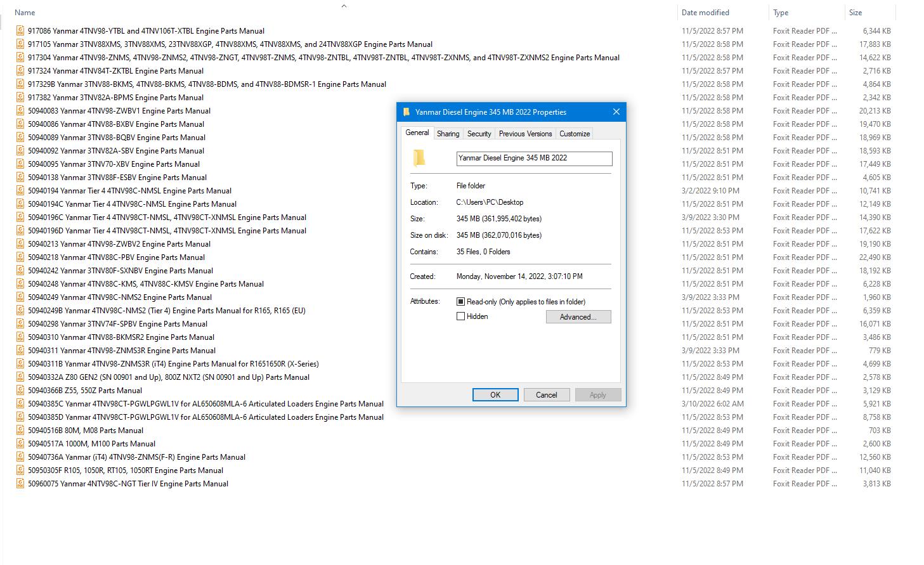Image resolution: width=924 pixels, height=565 pixels.
Task: Click PDF icon of 50950305F R105, 1050R manual
Action: pos(20,470)
